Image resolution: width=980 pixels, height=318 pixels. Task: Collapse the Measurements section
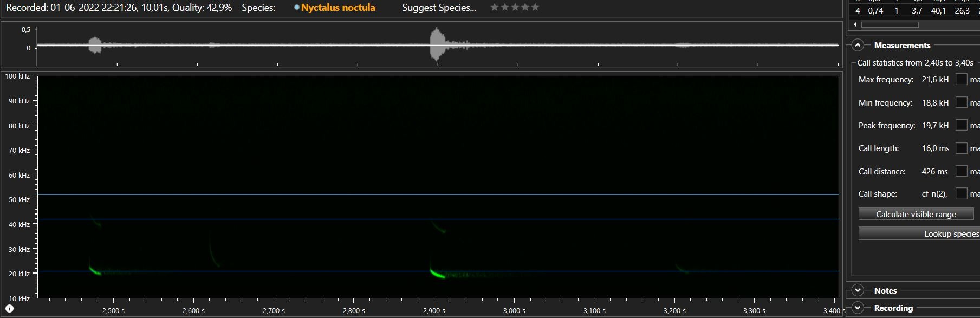(858, 46)
